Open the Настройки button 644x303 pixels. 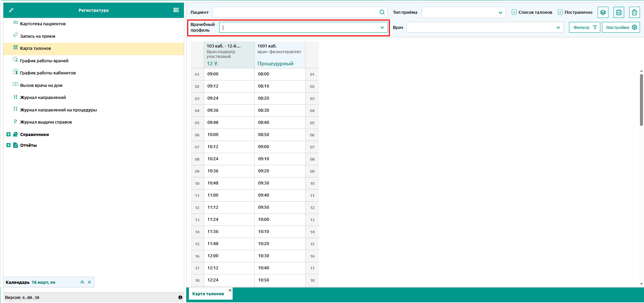tap(621, 27)
